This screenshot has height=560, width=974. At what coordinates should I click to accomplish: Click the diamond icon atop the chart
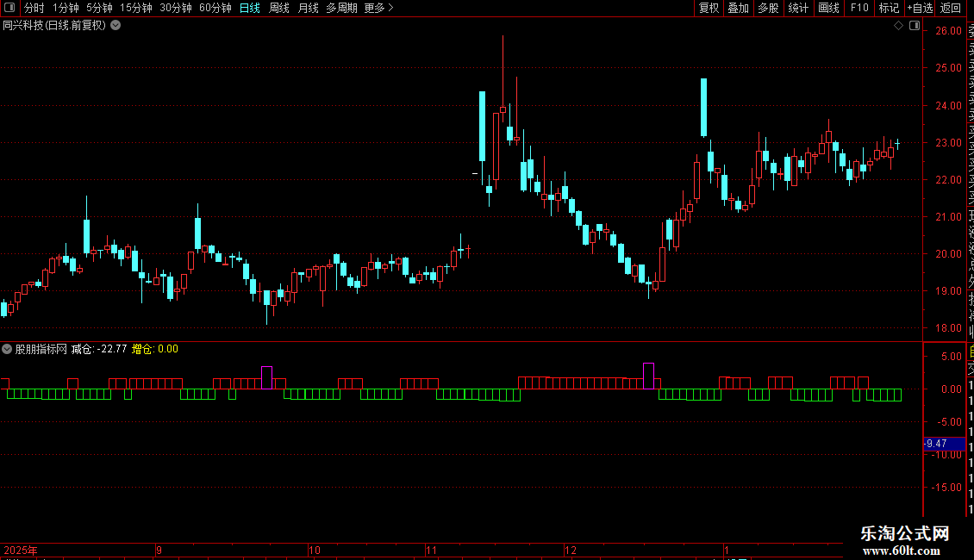pyautogui.click(x=898, y=26)
